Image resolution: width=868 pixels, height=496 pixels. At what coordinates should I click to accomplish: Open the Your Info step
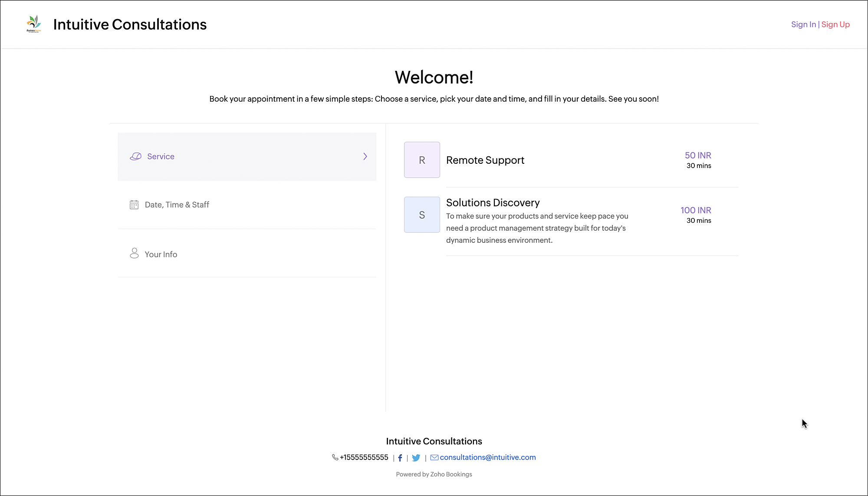coord(161,255)
